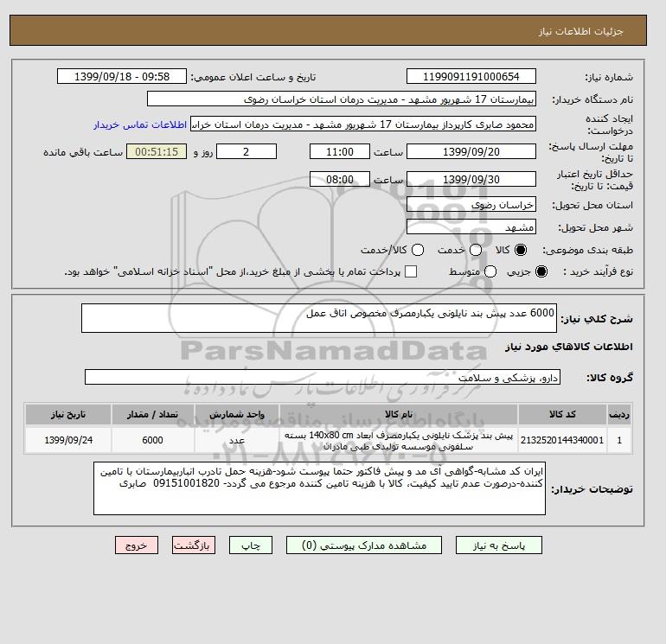Click the شرح کلی نیاز label

tap(597, 319)
